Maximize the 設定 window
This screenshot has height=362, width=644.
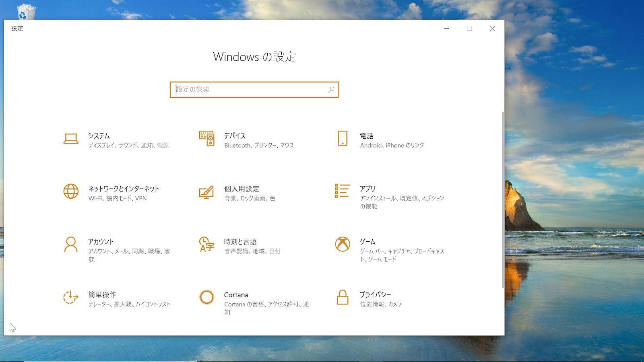tap(469, 28)
